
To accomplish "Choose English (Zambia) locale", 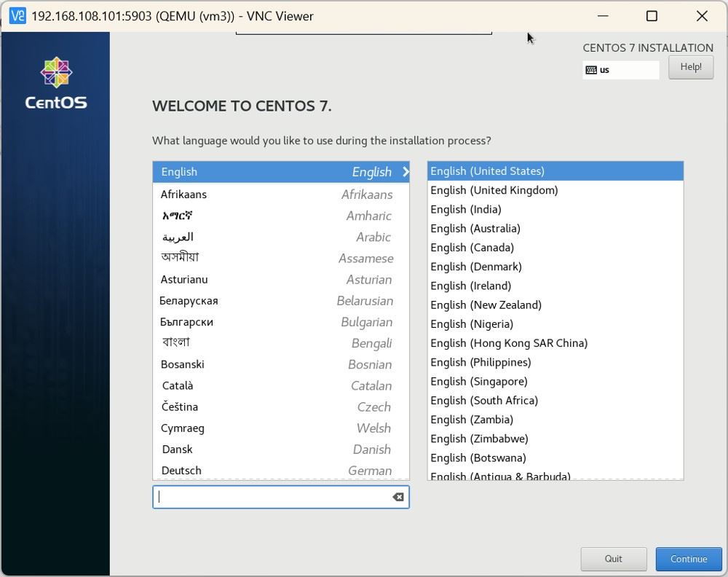I will [x=555, y=420].
